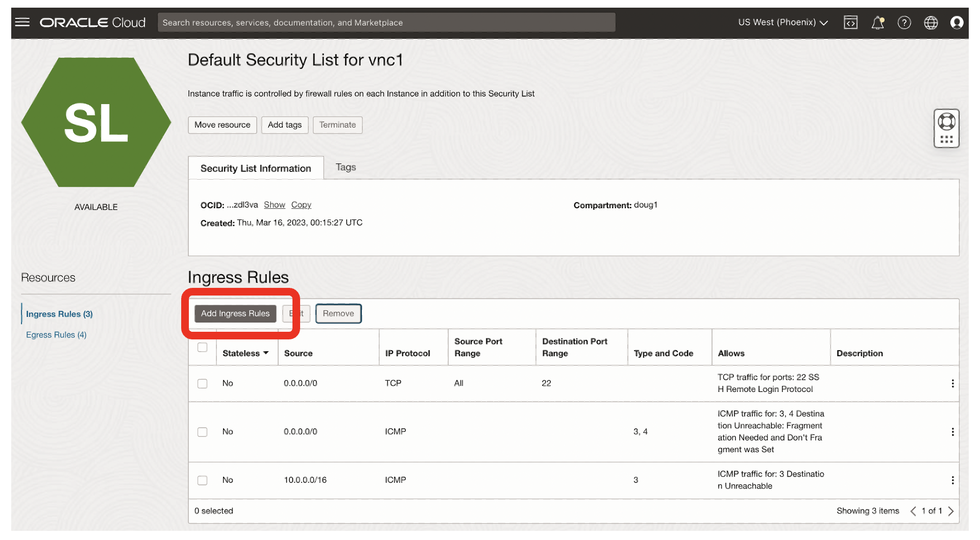Click the Oracle Cloud logo

point(92,22)
